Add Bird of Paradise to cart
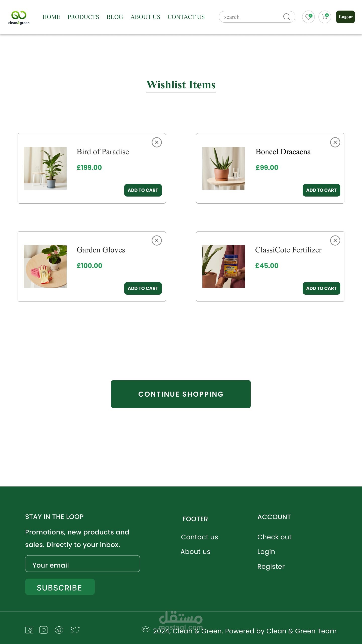 point(143,190)
